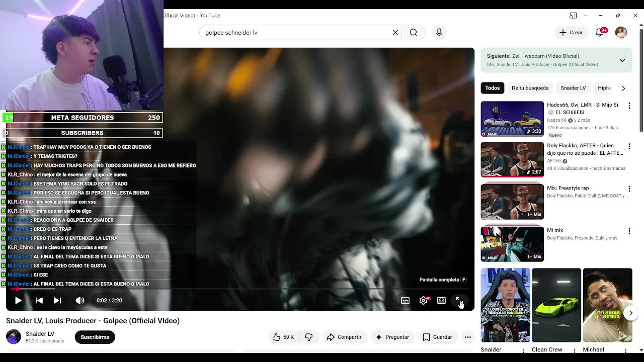Image resolution: width=644 pixels, height=362 pixels.
Task: Mute the video volume
Action: (80, 300)
